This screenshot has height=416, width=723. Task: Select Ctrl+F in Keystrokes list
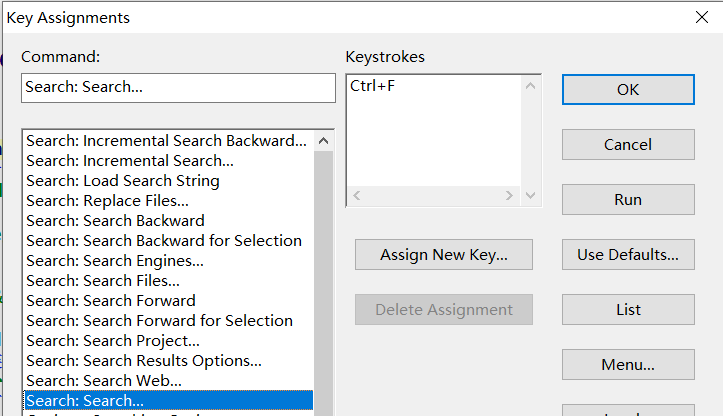click(x=373, y=86)
